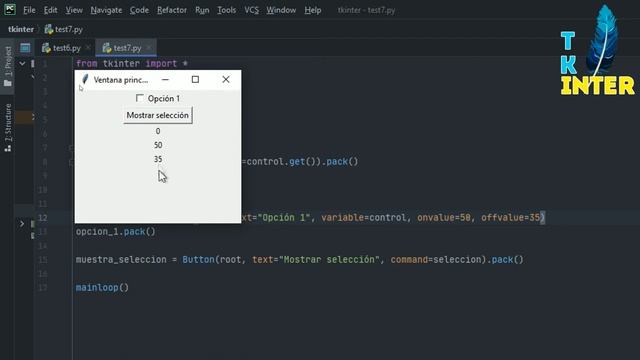Click the opcion_1.pack() code line
The width and height of the screenshot is (640, 360).
coord(116,232)
